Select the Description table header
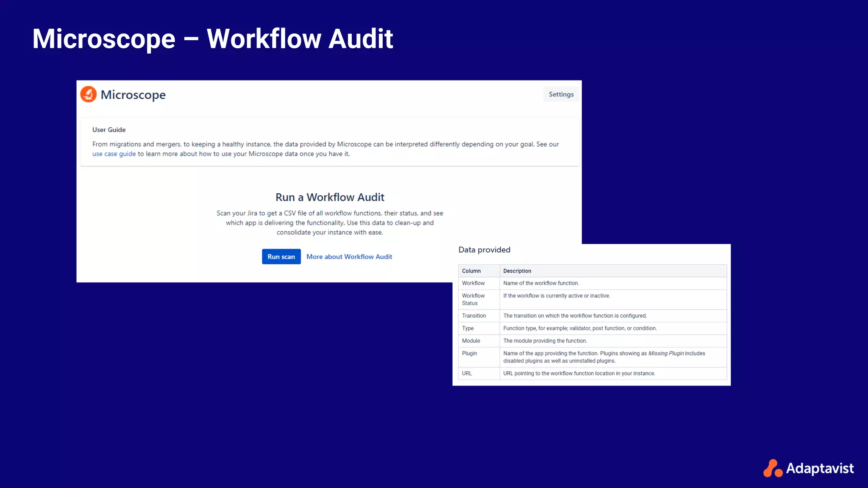Viewport: 868px width, 488px height. pyautogui.click(x=613, y=271)
